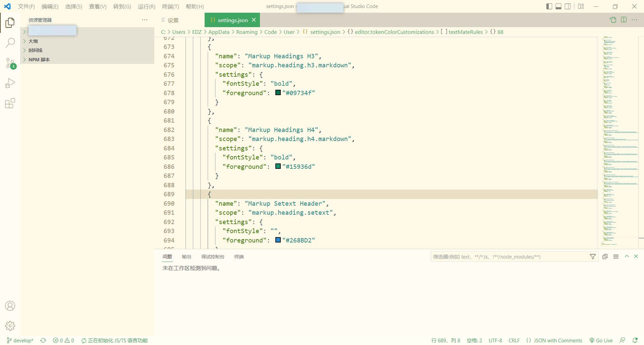Open color picker for #268BD2 swatch

click(x=278, y=240)
